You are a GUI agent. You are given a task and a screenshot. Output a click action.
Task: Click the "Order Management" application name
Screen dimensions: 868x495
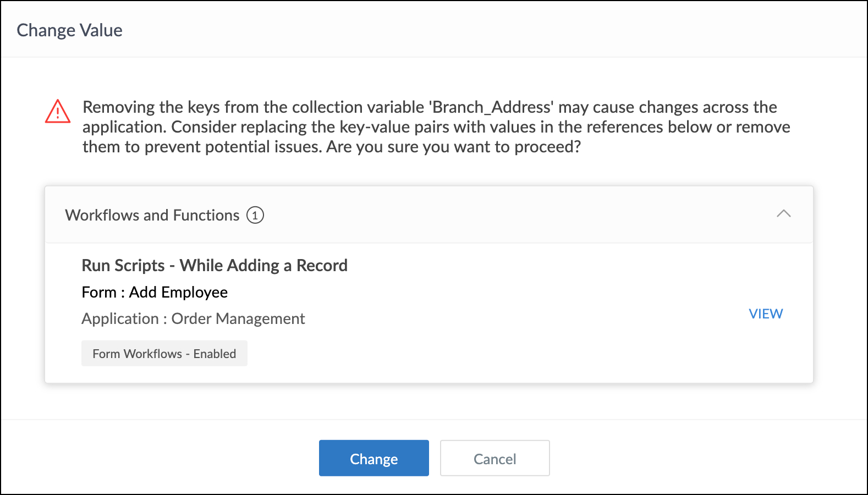(238, 318)
